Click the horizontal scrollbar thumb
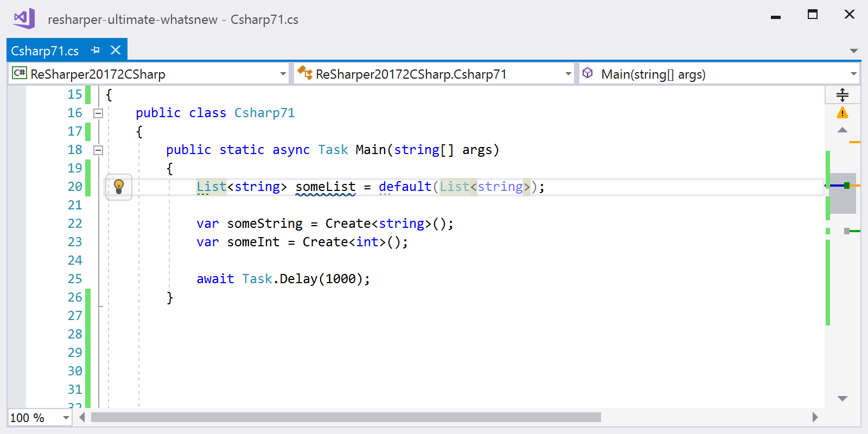The height and width of the screenshot is (434, 868). [x=346, y=417]
